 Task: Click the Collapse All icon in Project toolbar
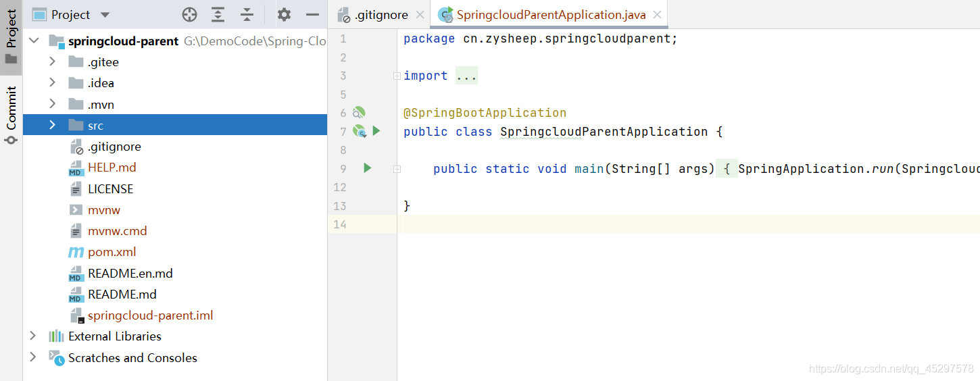(x=247, y=15)
